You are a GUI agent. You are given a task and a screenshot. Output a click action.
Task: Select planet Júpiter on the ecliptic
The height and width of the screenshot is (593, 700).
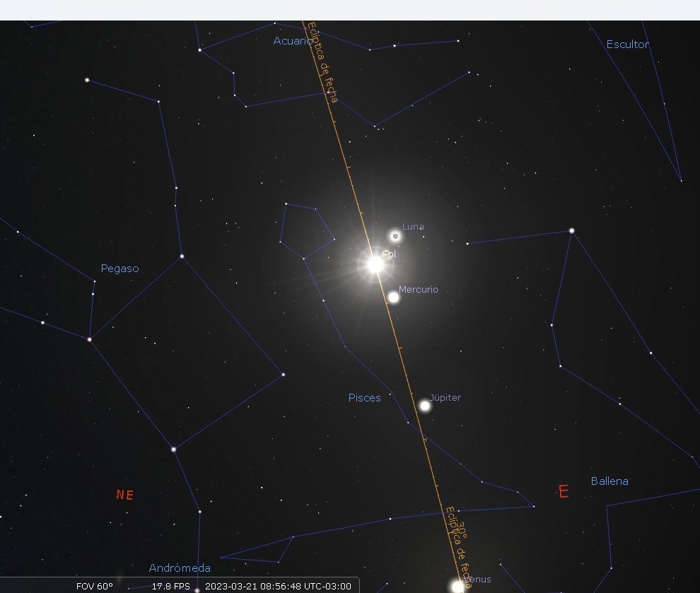point(424,406)
